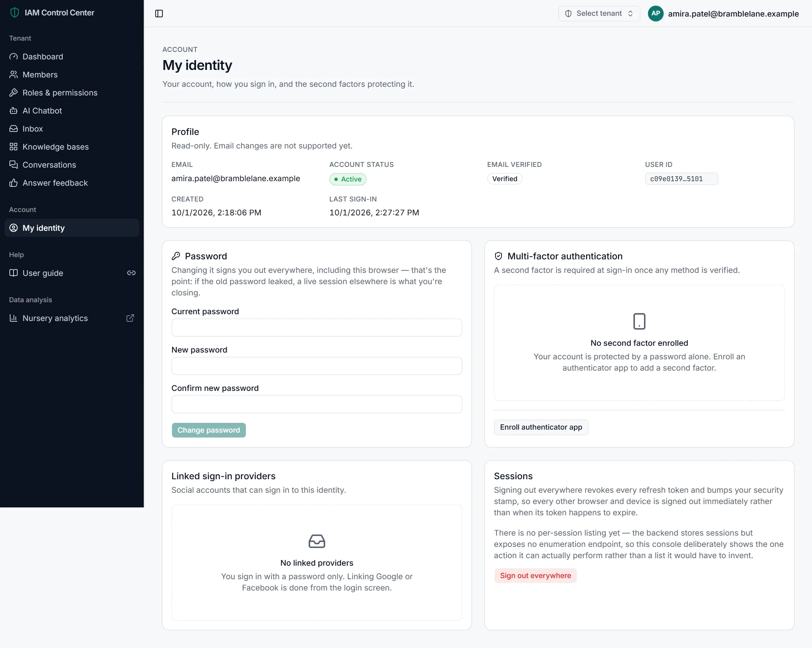The width and height of the screenshot is (812, 648).
Task: Click the Nursery analytics bar chart icon
Action: [x=14, y=318]
